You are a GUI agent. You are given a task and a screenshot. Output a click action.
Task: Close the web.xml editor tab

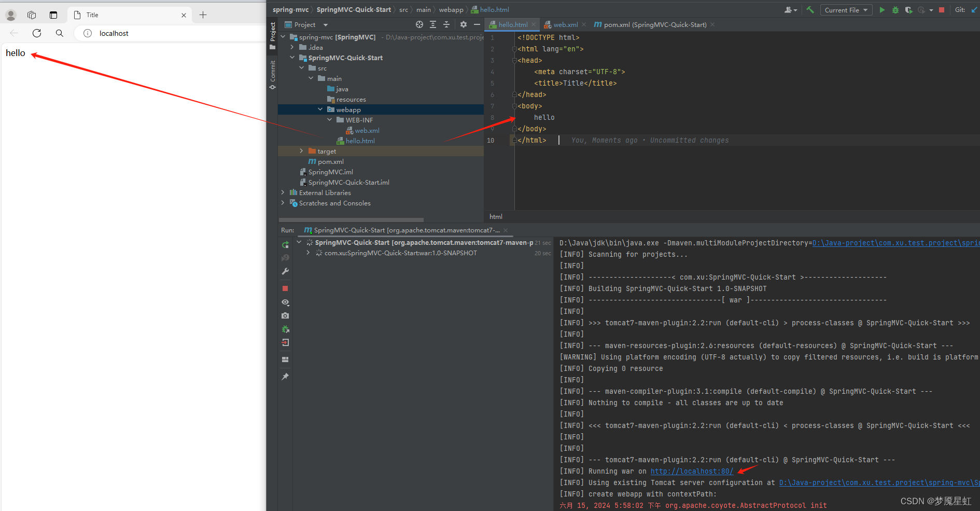pos(584,24)
